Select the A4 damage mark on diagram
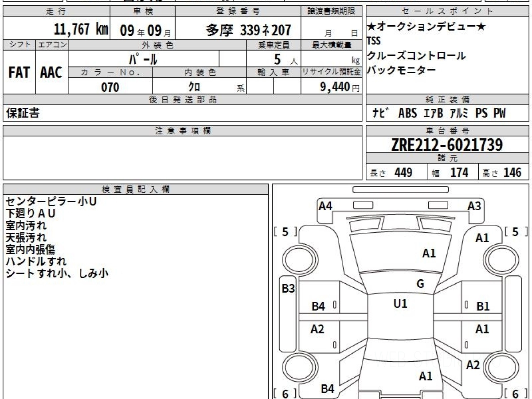The image size is (532, 399). 326,206
